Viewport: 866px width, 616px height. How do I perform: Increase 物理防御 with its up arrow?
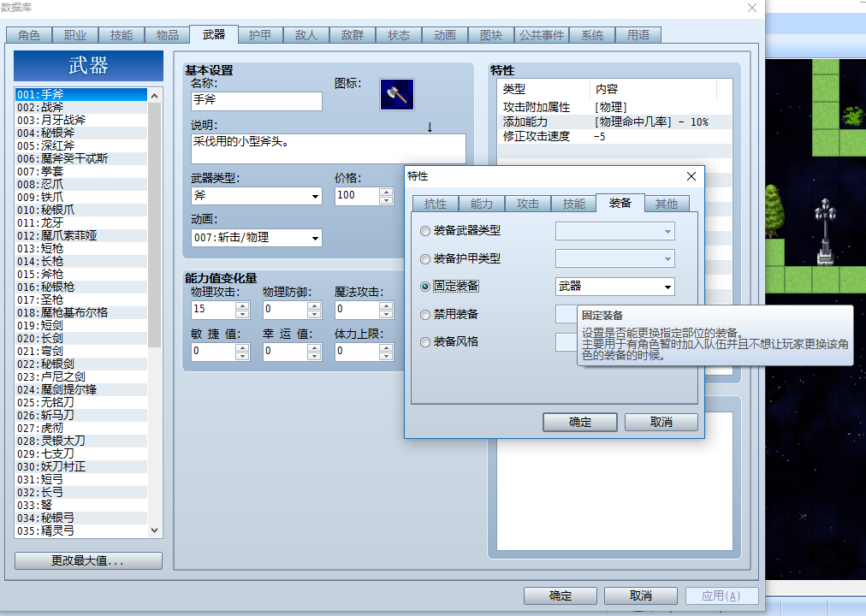314,305
